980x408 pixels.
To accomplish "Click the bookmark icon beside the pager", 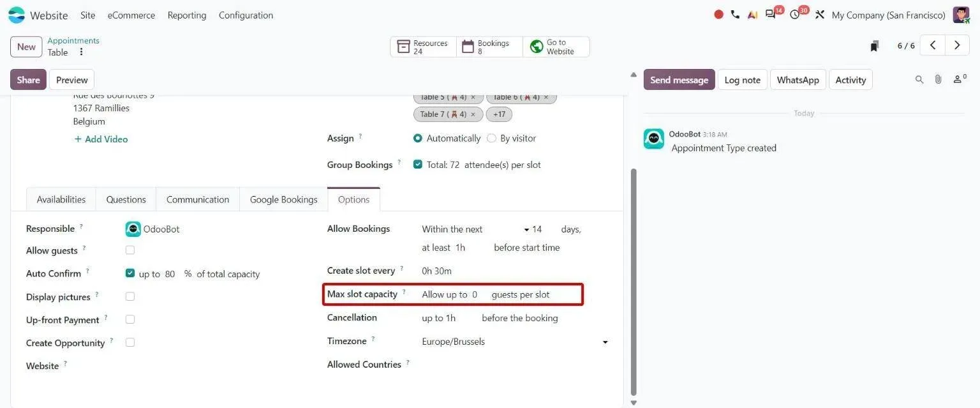I will tap(875, 46).
